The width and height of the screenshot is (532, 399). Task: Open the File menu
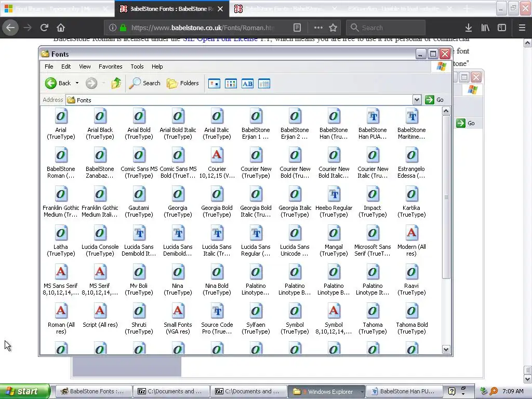(49, 66)
